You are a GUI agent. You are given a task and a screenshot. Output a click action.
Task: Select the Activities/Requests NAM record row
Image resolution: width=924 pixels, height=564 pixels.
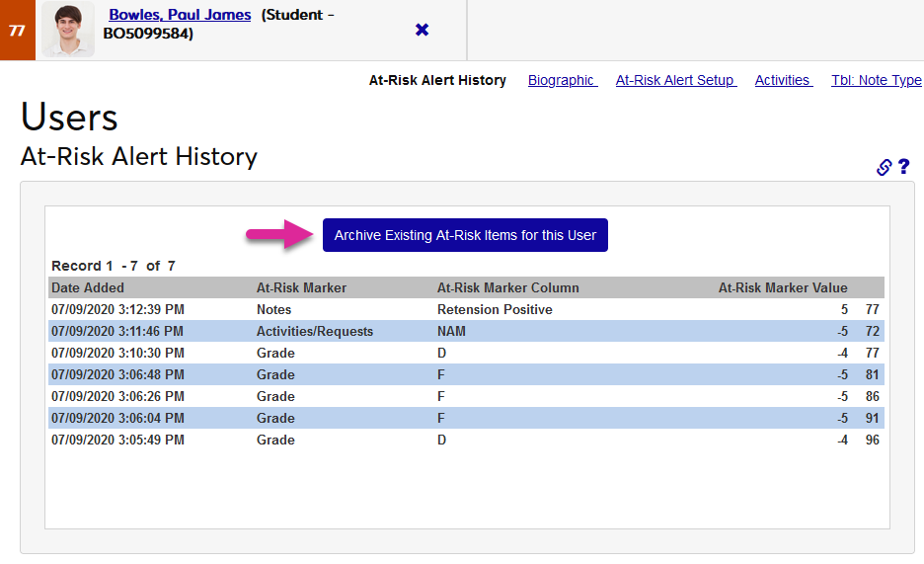click(x=464, y=331)
